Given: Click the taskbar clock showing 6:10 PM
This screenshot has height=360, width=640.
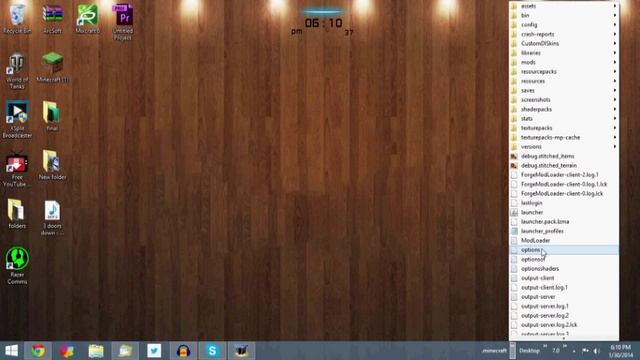Looking at the screenshot, I should click(x=620, y=351).
